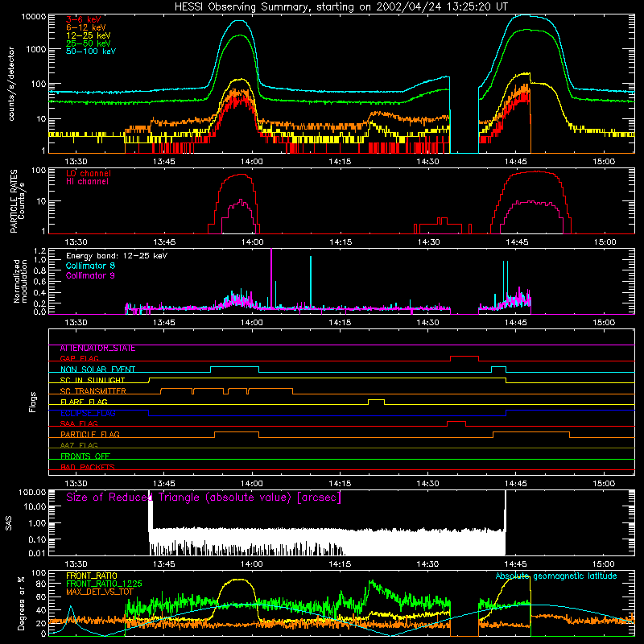Screen dimensions: 644x644
Task: Select the FRONT_RATIO_1225 legend label
Action: (x=104, y=584)
